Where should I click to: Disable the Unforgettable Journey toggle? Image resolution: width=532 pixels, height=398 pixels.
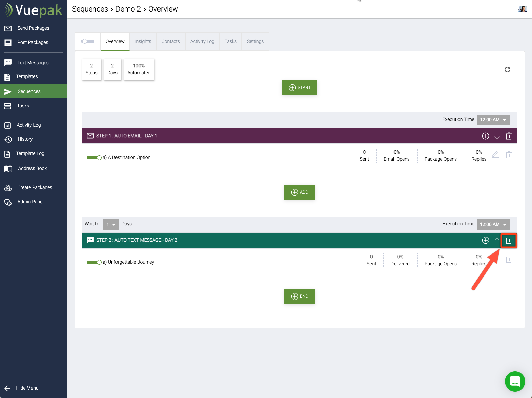point(94,262)
